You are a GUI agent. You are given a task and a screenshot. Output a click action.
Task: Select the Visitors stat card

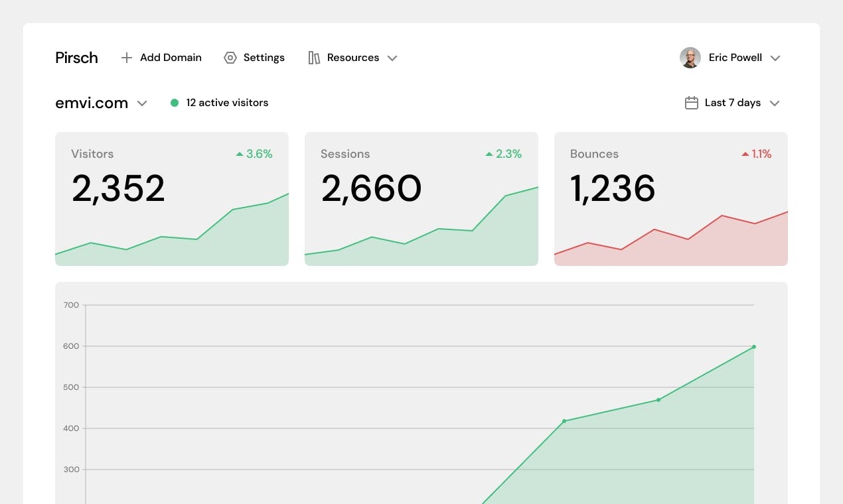(x=171, y=199)
